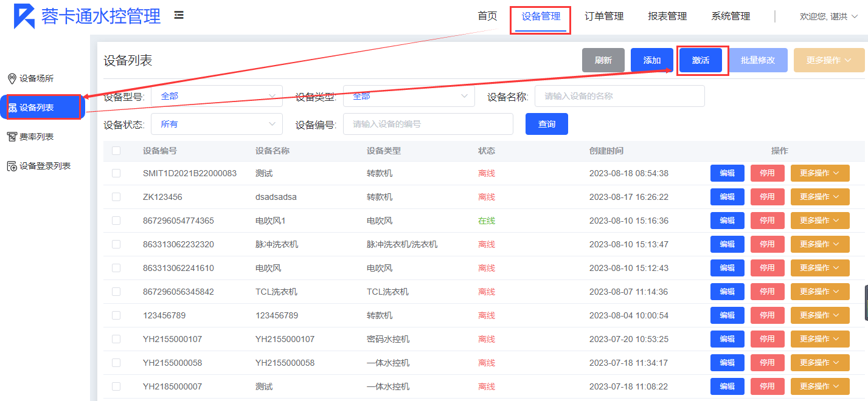The width and height of the screenshot is (868, 401).
Task: Open the 订单管理 top menu
Action: click(604, 16)
